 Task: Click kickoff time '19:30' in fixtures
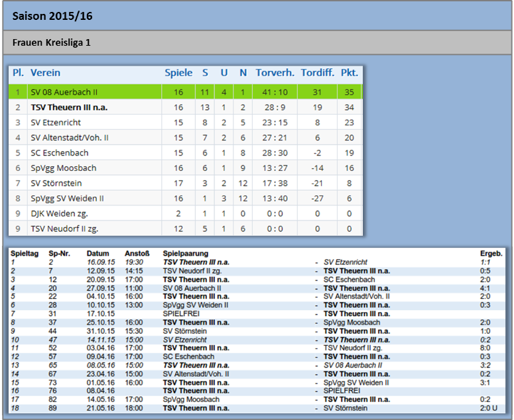134,262
